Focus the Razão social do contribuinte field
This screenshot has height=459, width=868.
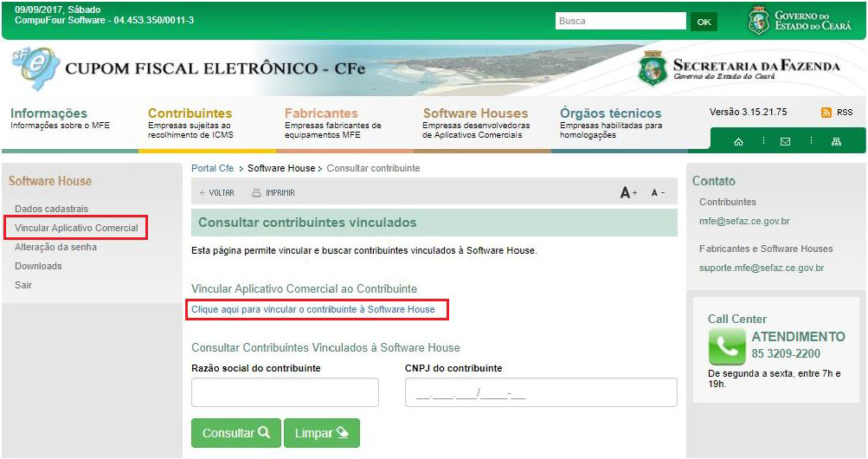point(285,392)
